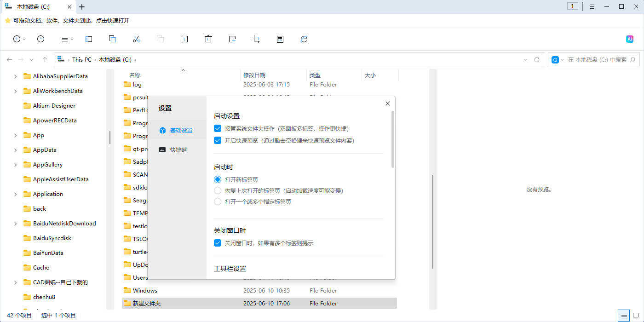Open the AI assistant icon
The width and height of the screenshot is (644, 322).
coord(630,39)
